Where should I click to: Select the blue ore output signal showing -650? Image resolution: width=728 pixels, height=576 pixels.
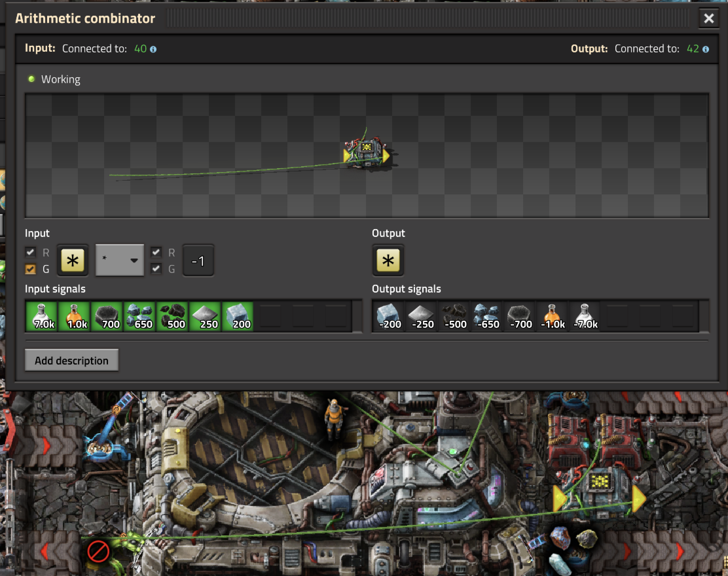(487, 316)
